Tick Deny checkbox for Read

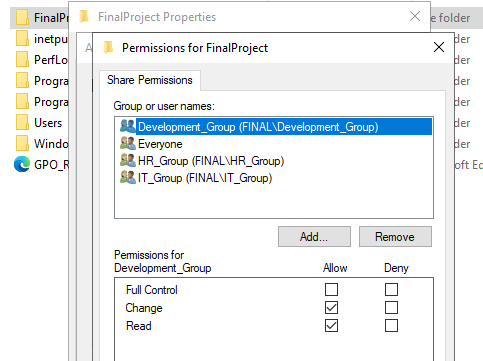(x=391, y=325)
